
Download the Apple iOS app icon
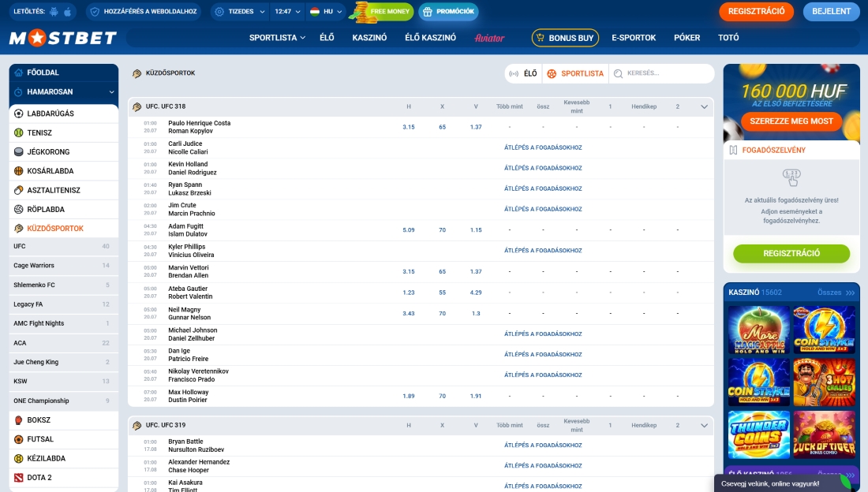(68, 11)
